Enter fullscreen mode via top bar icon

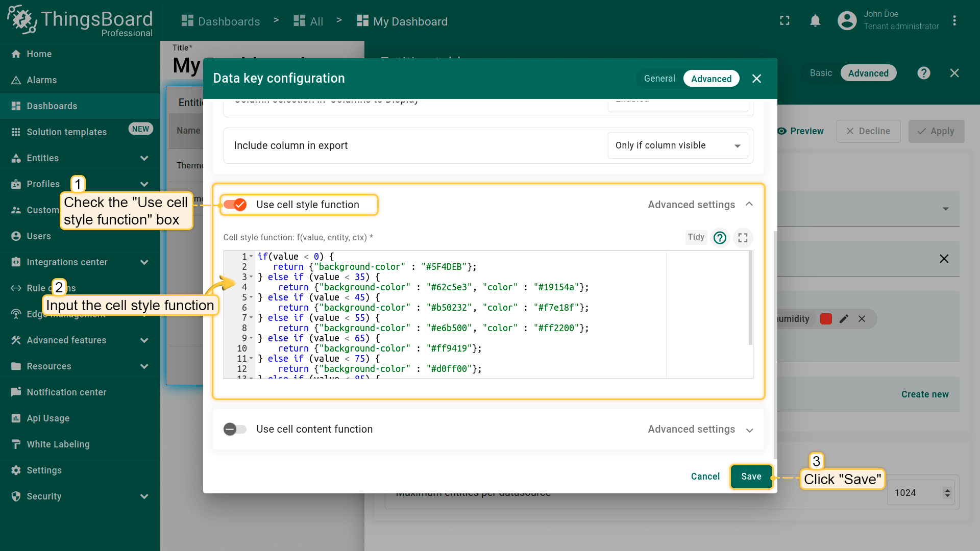tap(785, 21)
